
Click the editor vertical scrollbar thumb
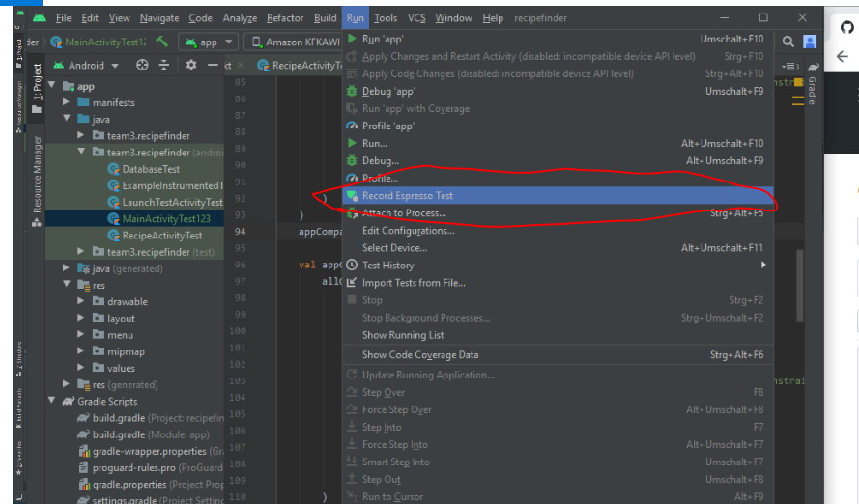pos(800,286)
